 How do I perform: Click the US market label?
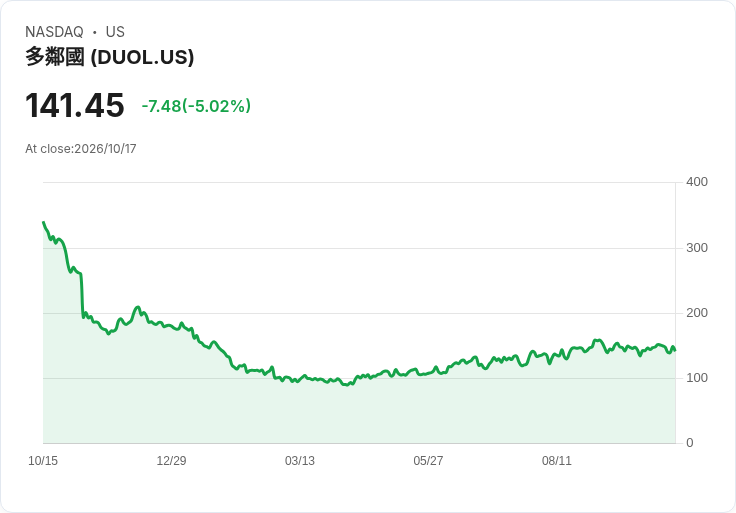tap(115, 32)
